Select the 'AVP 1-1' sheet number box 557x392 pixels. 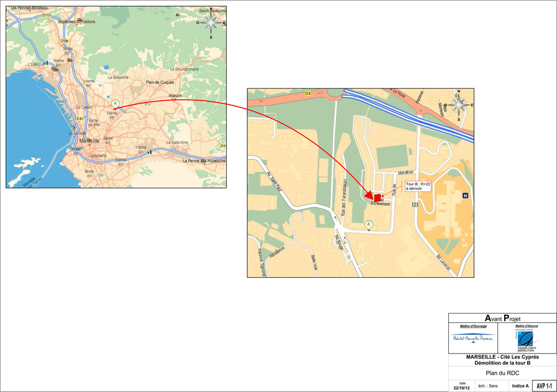[x=544, y=385]
